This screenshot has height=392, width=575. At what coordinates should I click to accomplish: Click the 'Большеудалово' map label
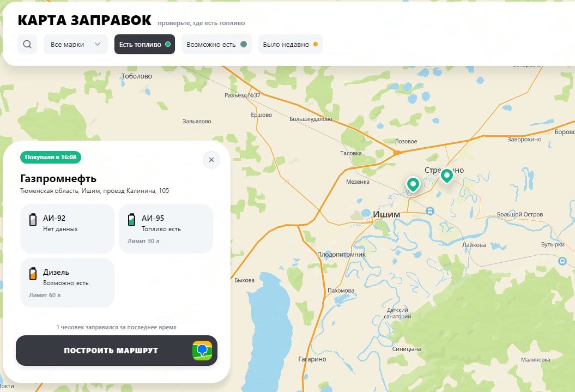click(x=311, y=119)
